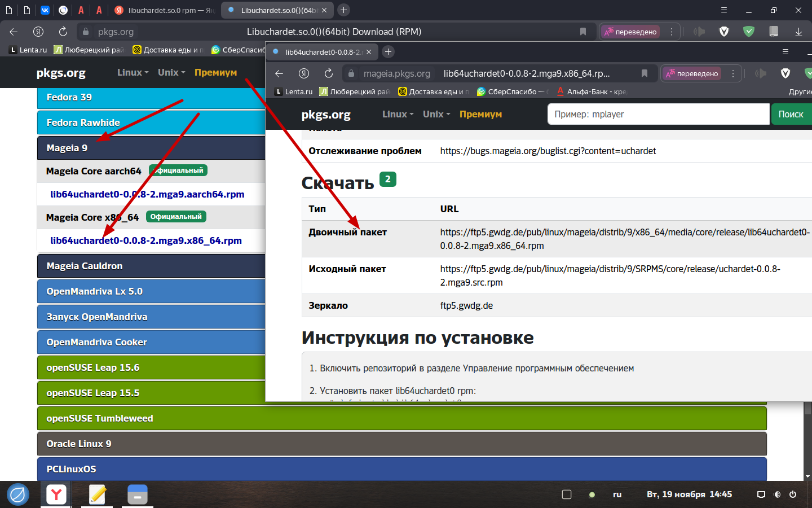
Task: Click the green shield extension in the back window
Action: 749,32
